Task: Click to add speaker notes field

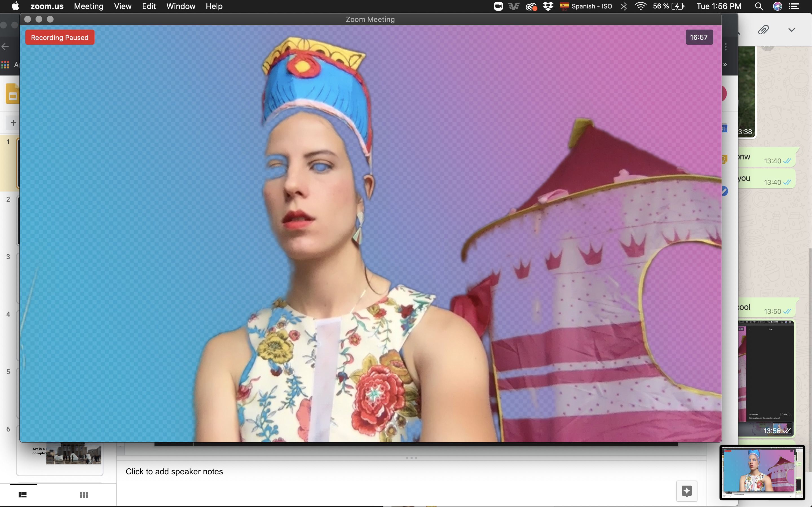Action: 174,472
